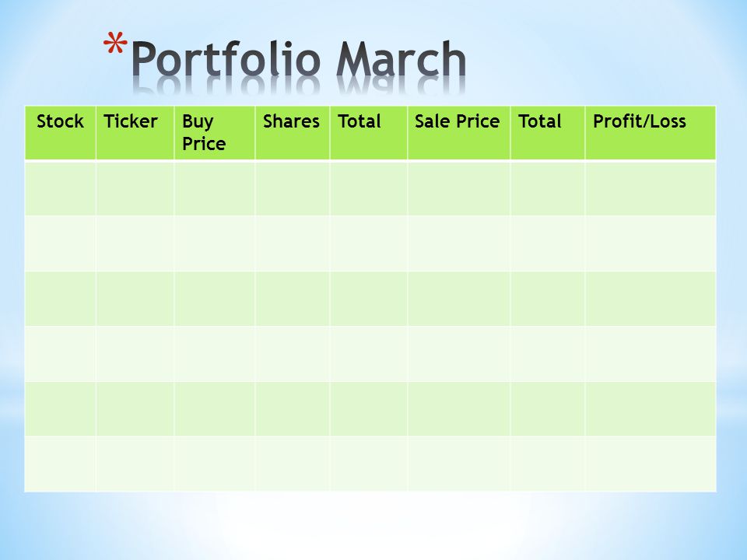Select the Sale Price column header
This screenshot has height=560, width=747.
tap(459, 133)
